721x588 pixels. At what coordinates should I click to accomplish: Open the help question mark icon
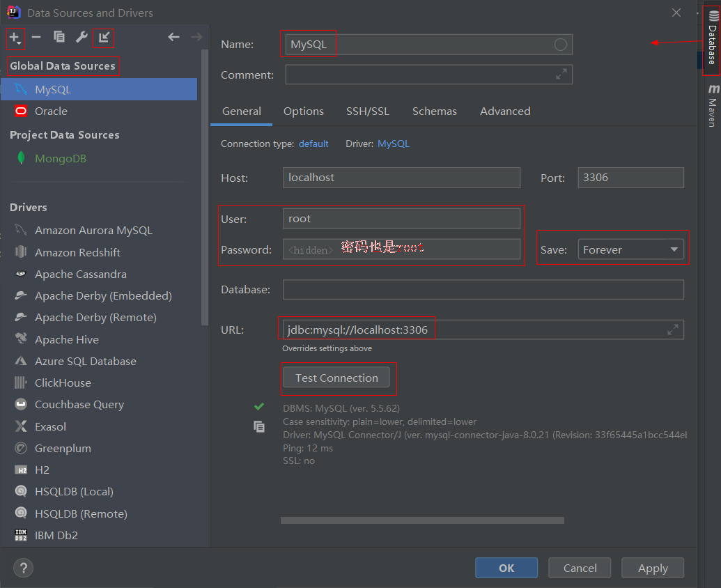click(23, 568)
